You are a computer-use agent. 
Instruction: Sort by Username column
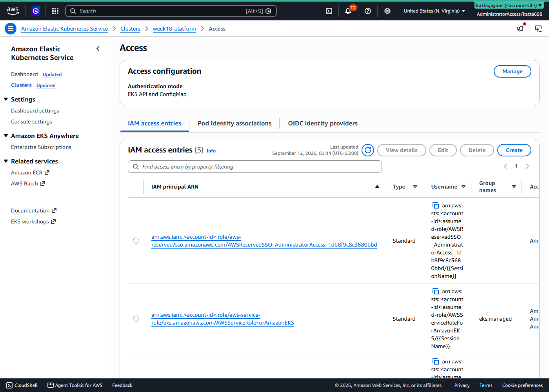tap(464, 187)
